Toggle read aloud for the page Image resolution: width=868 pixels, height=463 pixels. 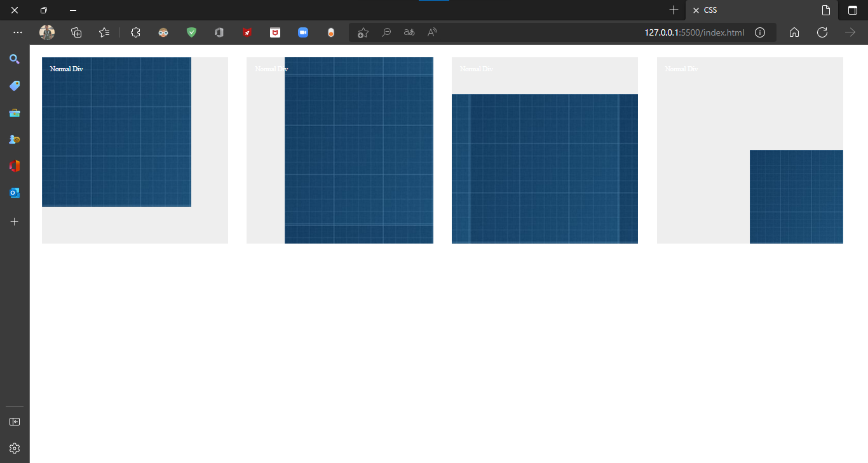pos(433,32)
